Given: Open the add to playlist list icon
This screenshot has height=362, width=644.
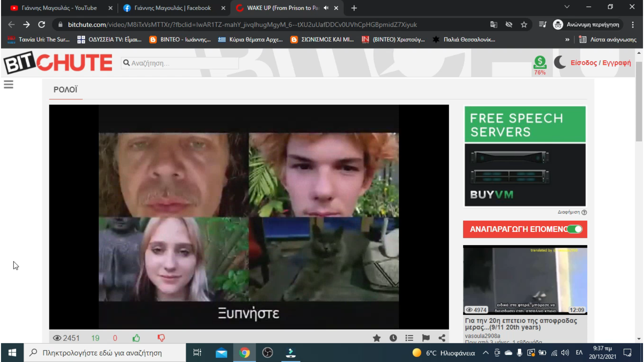Looking at the screenshot, I should point(409,338).
